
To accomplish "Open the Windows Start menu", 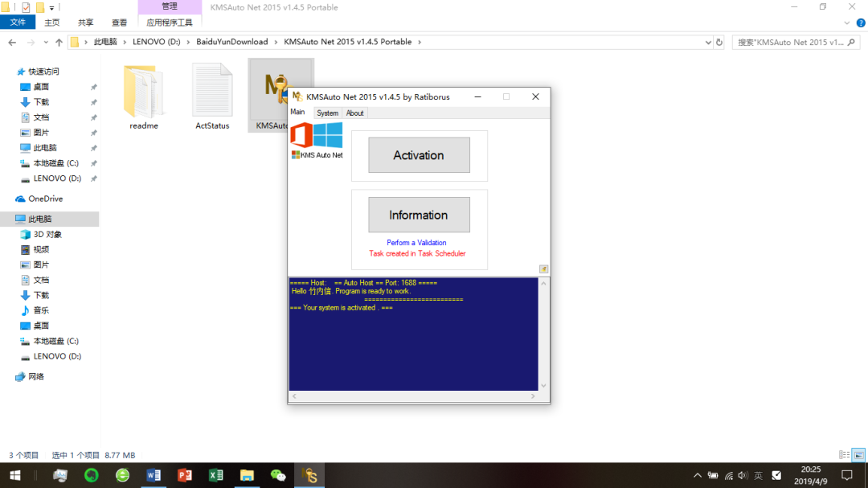I will [x=15, y=475].
